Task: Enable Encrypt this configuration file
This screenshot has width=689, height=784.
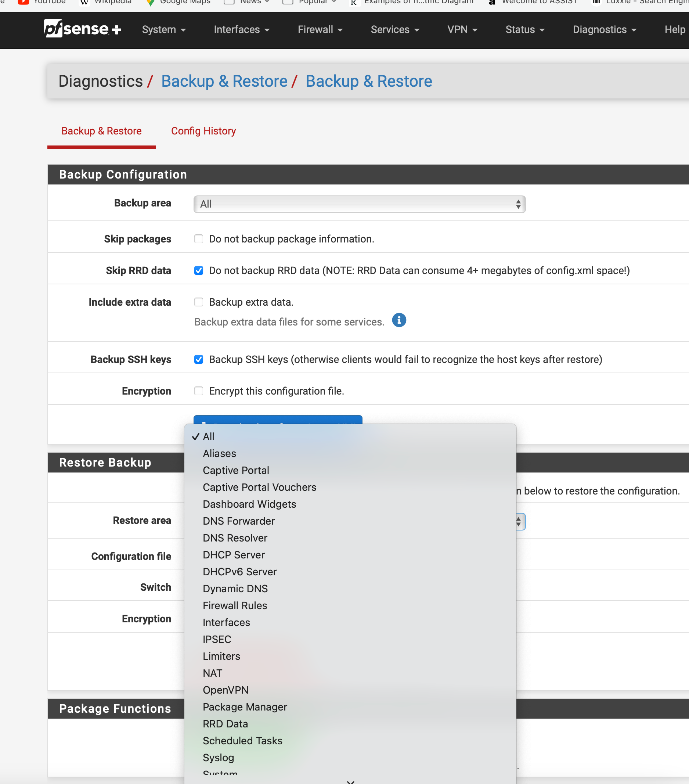Action: pyautogui.click(x=199, y=391)
